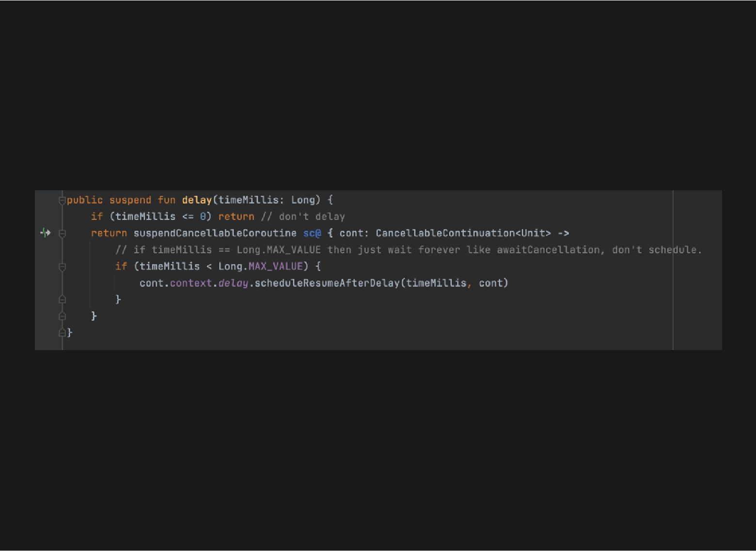Collapse the delay function at its declaration line
The image size is (756, 551).
click(x=62, y=200)
